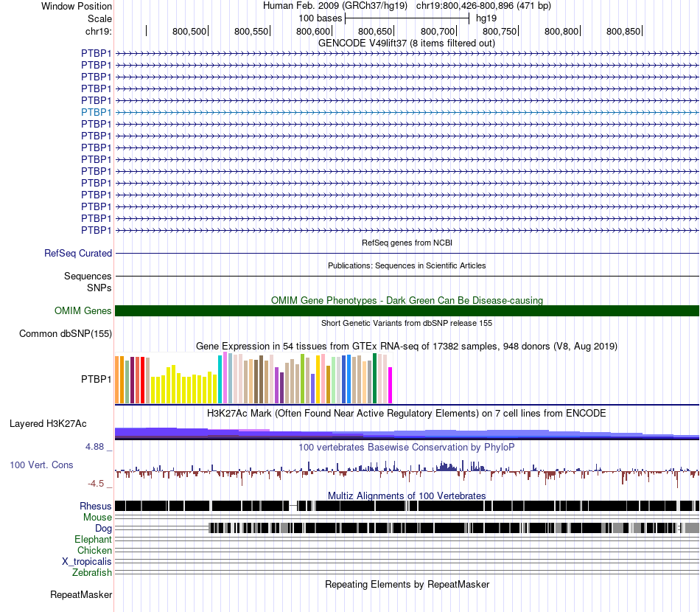
Task: Click the cyan bar in the GTEx expression chart
Action: coord(220,380)
